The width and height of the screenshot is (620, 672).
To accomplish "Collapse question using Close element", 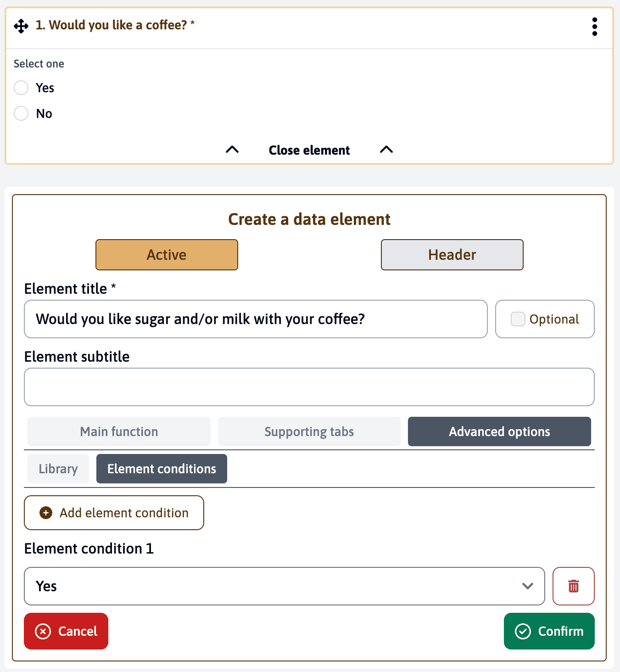I will tap(309, 150).
